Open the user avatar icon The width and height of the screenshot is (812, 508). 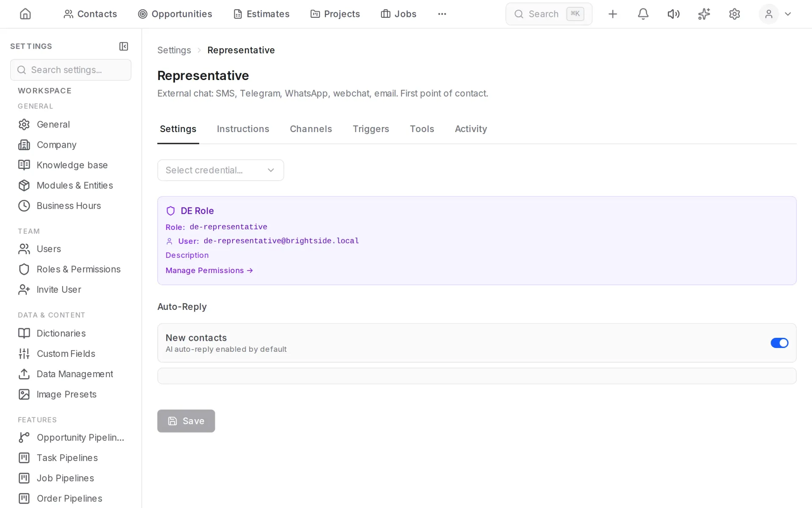coord(769,14)
